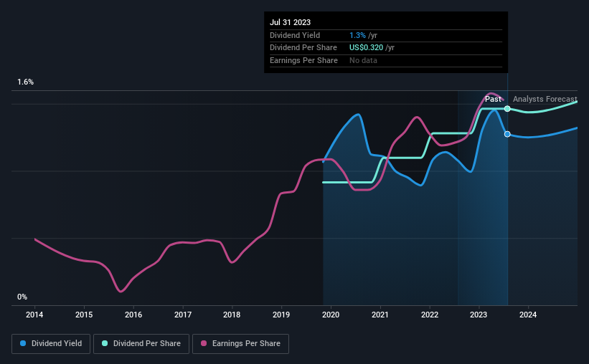Viewport: 589px width, 364px height.
Task: Click the 2020 x-axis label
Action: point(331,315)
